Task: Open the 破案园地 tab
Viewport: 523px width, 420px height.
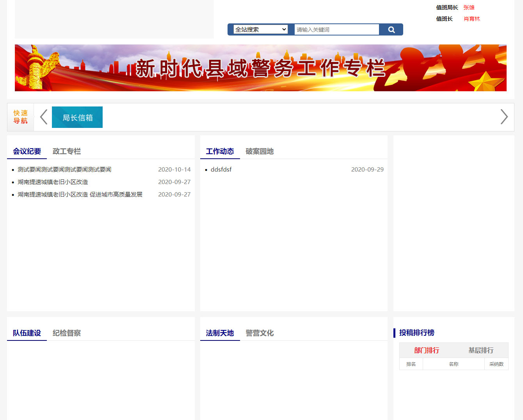Action: [x=260, y=151]
